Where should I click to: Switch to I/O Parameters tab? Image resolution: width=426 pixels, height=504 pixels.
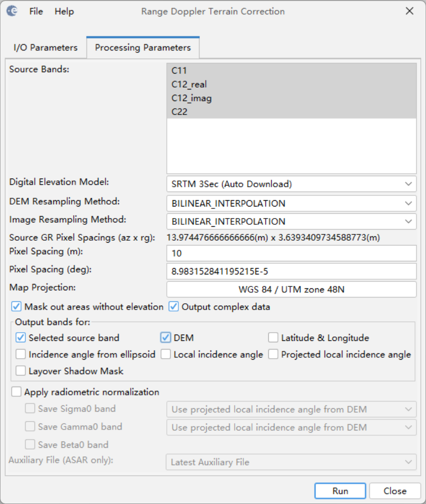tap(45, 48)
